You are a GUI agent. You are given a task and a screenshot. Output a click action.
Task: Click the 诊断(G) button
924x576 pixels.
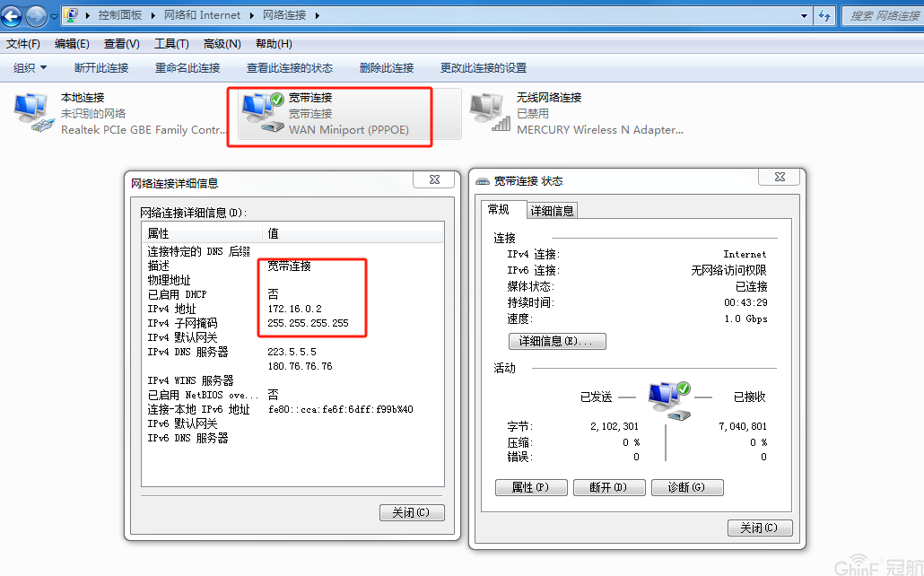pos(687,487)
